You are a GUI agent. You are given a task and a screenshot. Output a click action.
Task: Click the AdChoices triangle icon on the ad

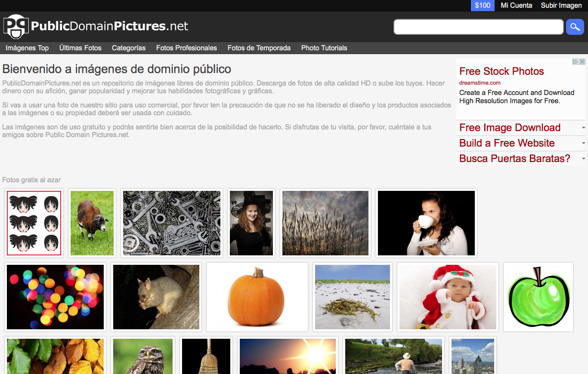[576, 61]
